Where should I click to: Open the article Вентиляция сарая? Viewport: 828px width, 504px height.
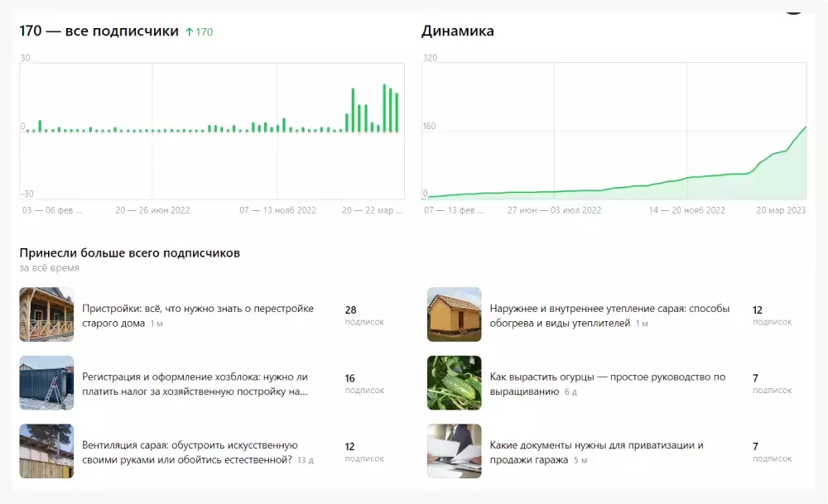[x=191, y=450]
